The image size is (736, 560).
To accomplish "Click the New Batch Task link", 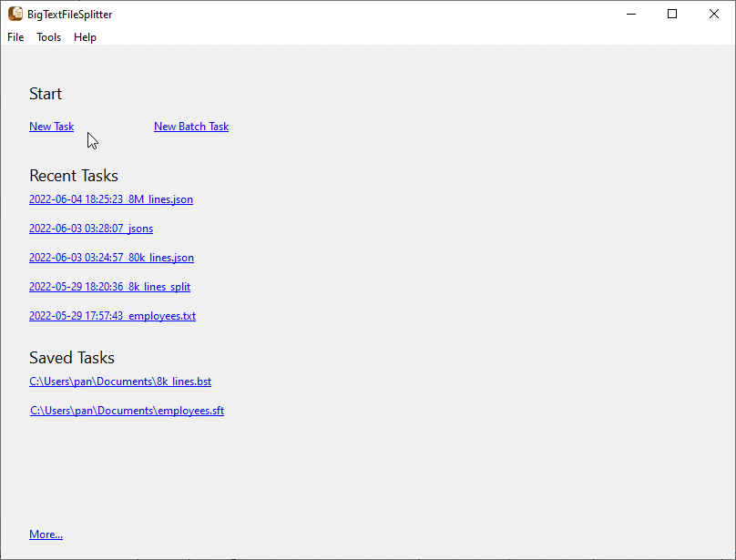I will [191, 127].
